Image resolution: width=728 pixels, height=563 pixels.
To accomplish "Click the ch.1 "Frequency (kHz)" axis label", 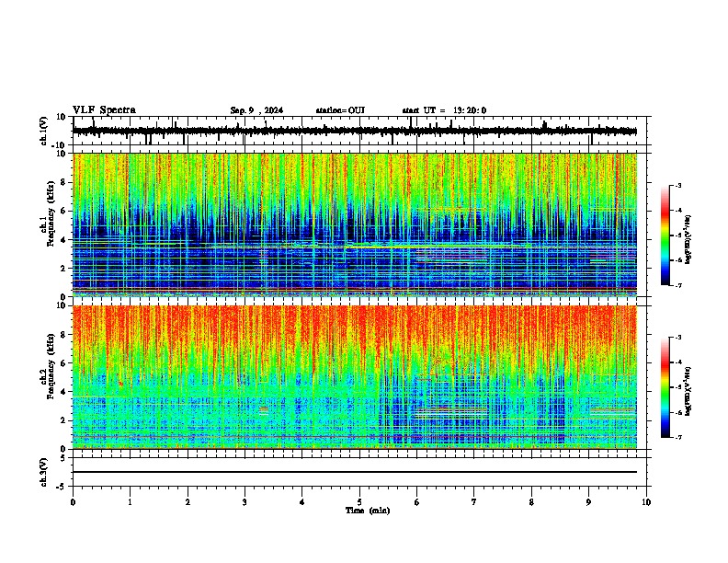I will click(x=51, y=214).
